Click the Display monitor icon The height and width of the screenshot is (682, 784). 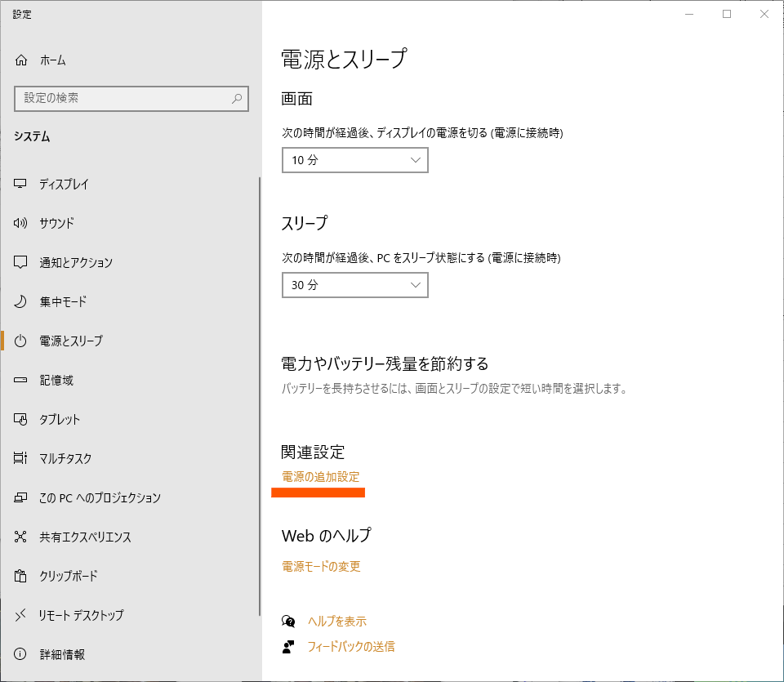click(x=21, y=184)
